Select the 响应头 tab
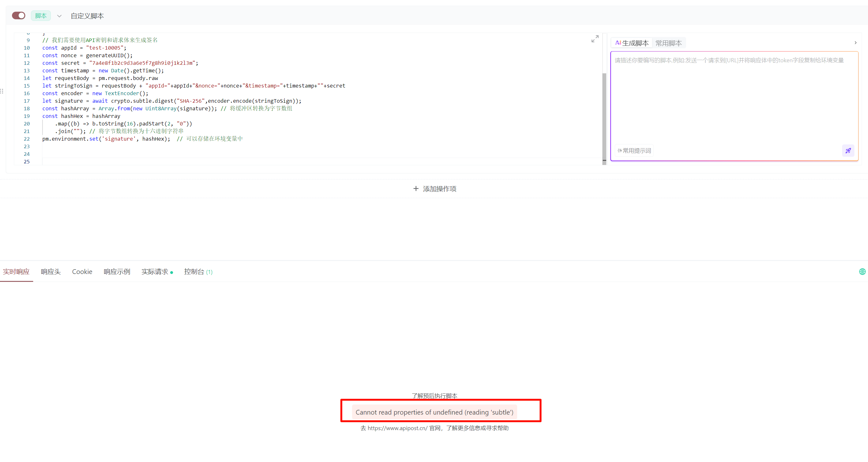Viewport: 868px width, 462px height. 51,271
